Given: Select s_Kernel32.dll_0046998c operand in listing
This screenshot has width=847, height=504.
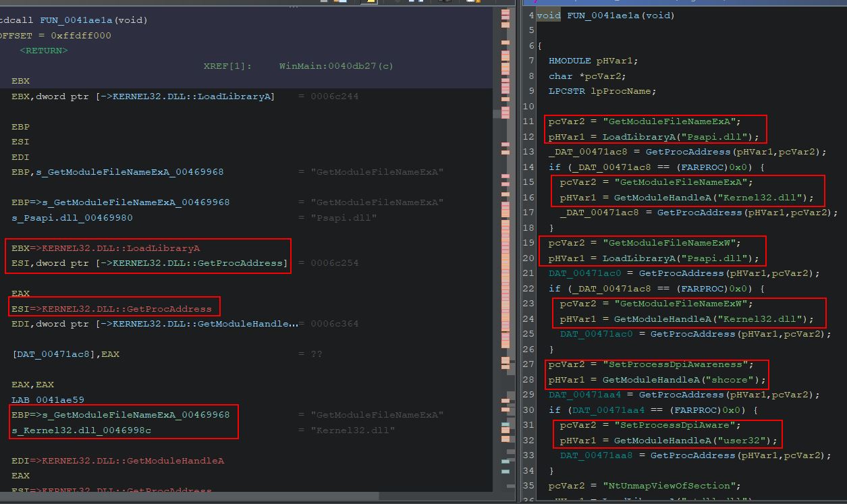Looking at the screenshot, I should click(82, 430).
